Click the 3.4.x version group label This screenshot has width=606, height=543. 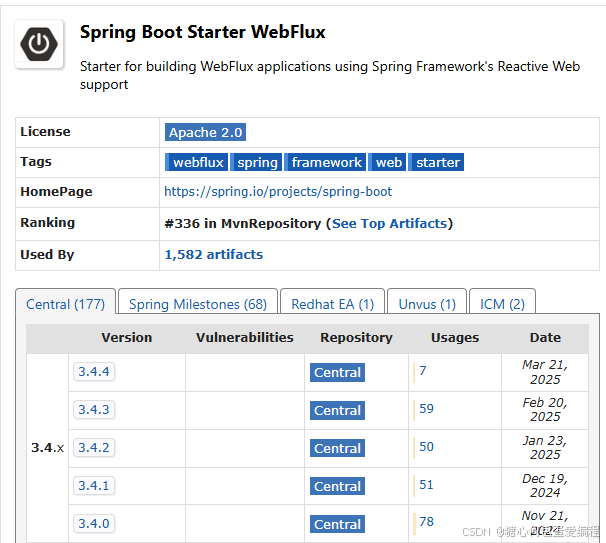(48, 448)
